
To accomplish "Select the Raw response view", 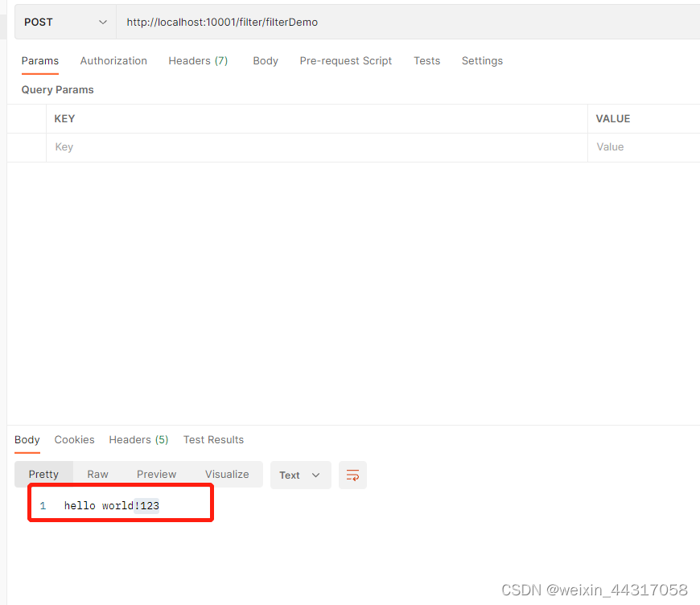I will (97, 474).
